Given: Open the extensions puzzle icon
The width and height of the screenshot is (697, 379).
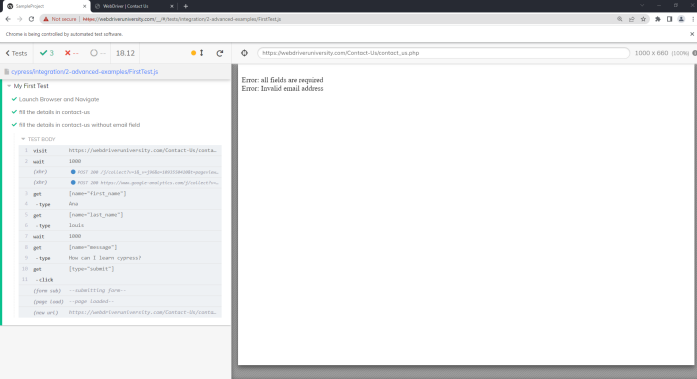Looking at the screenshot, I should 658,19.
